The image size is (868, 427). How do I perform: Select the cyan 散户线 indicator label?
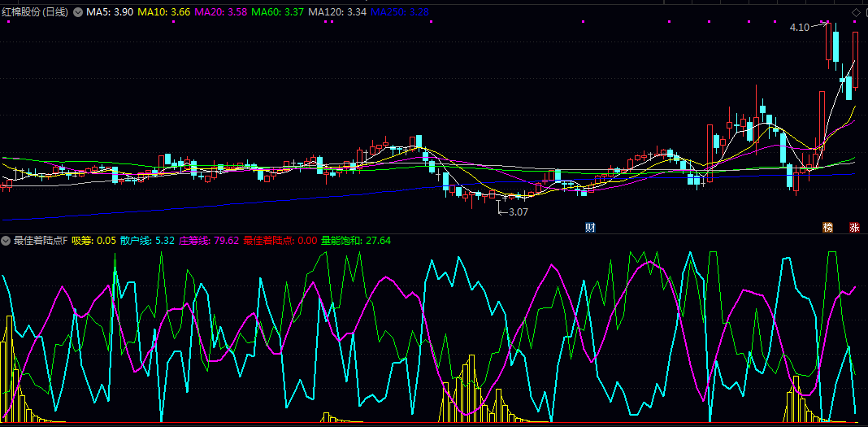point(147,241)
